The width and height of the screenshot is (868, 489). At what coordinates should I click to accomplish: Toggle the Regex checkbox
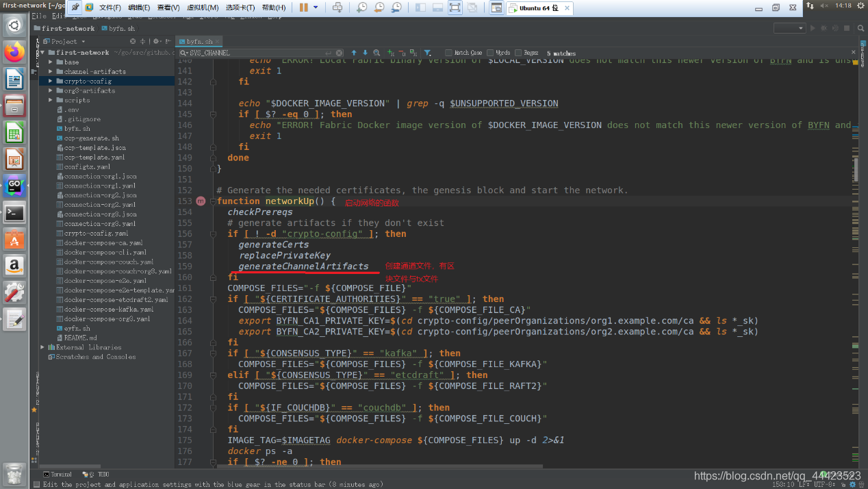click(518, 53)
